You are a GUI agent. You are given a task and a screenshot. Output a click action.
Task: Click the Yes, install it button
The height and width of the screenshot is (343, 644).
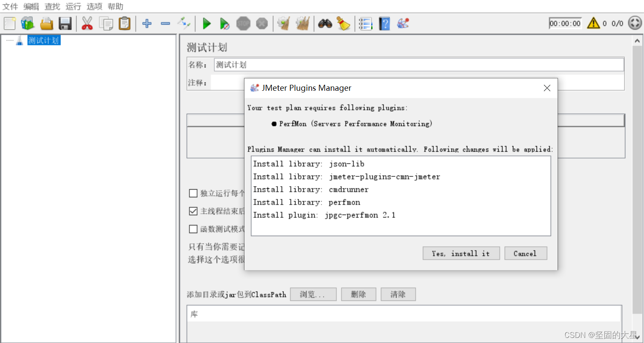(x=461, y=254)
